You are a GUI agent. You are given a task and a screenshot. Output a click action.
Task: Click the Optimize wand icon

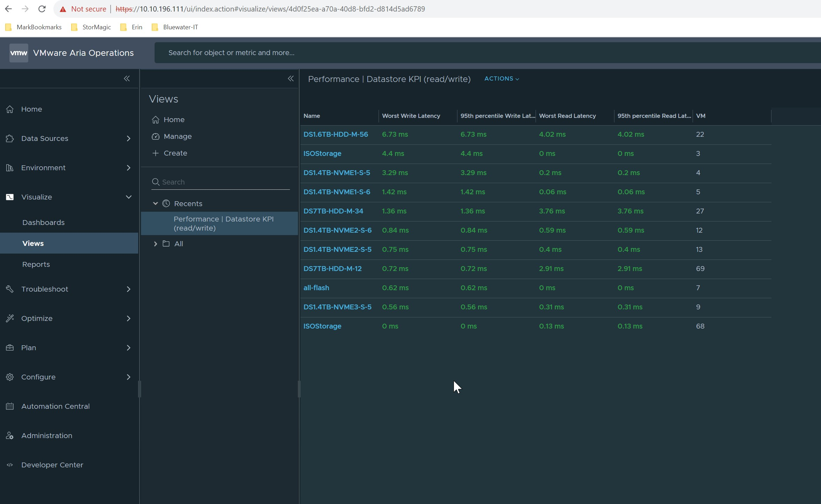(10, 318)
